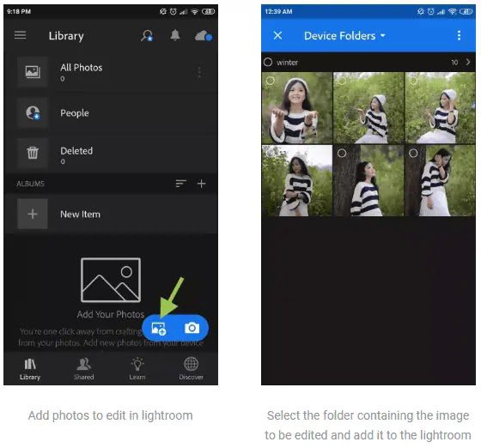This screenshot has height=448, width=481.
Task: Open the Deleted row
Action: click(x=111, y=153)
